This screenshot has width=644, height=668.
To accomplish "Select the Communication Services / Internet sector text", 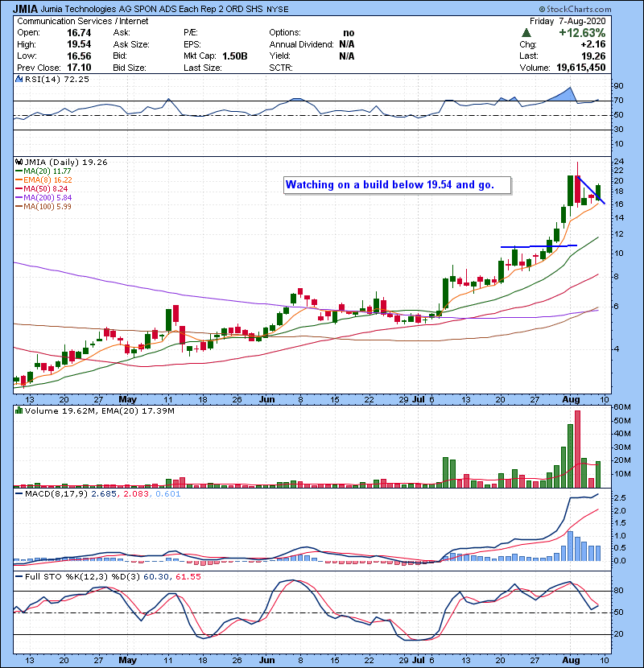I will (x=83, y=21).
